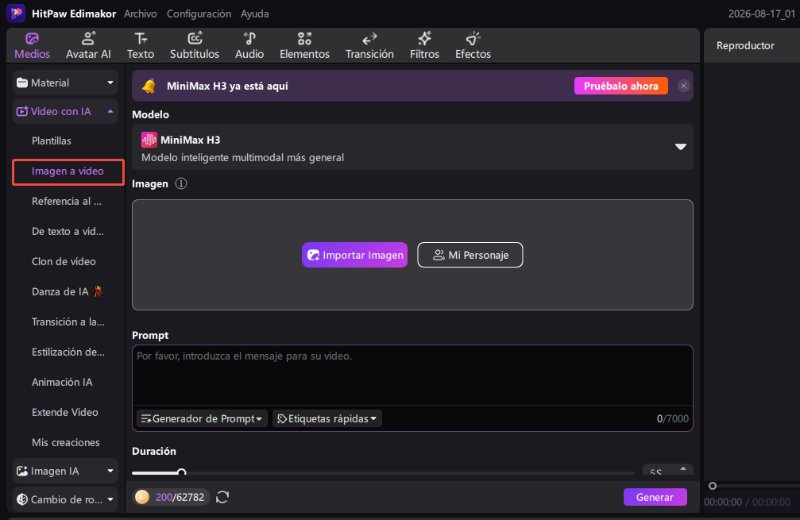This screenshot has width=800, height=520.
Task: Click the Mi Personaje button
Action: [470, 255]
